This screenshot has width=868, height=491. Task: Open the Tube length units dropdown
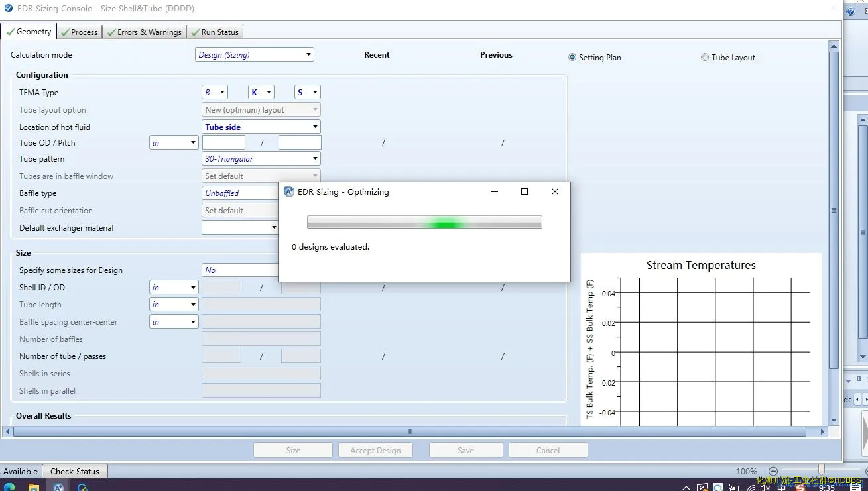(174, 304)
